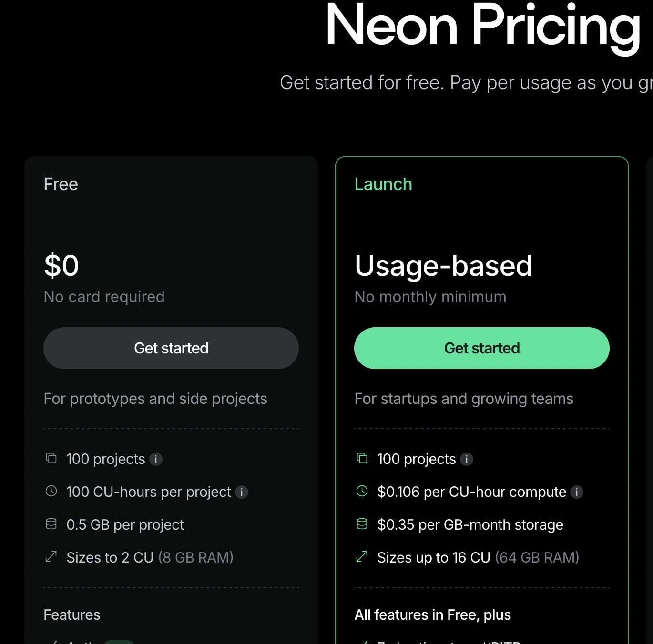Click the "$0" price on Free plan
Viewport: 653px width, 644px height.
click(61, 266)
